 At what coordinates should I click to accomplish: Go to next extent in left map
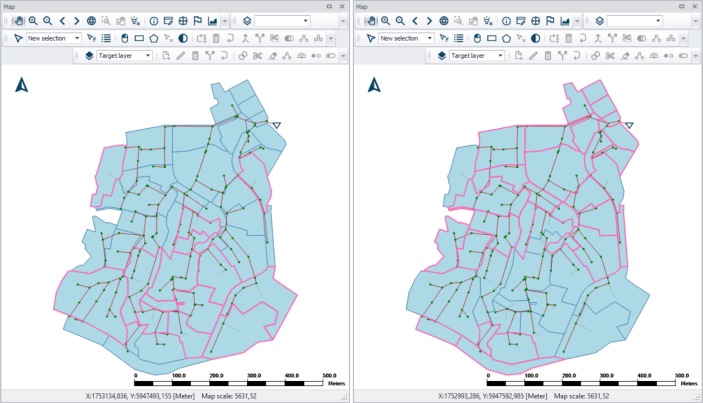tap(76, 21)
